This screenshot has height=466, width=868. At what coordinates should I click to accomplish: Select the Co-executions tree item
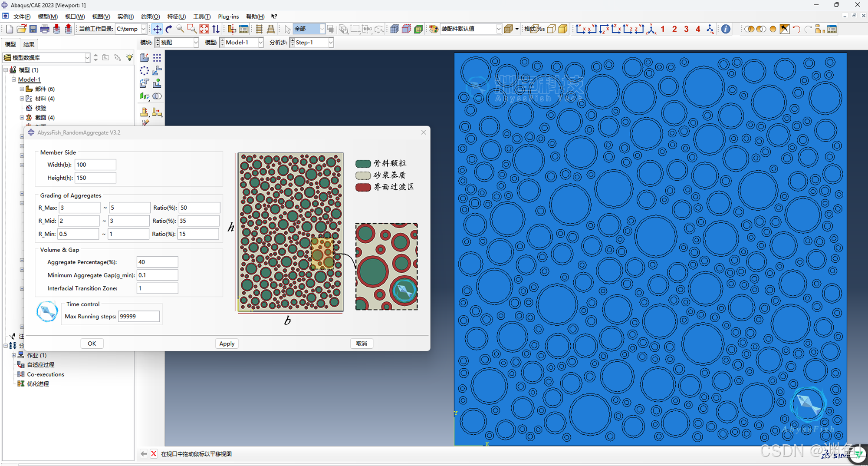pos(45,374)
